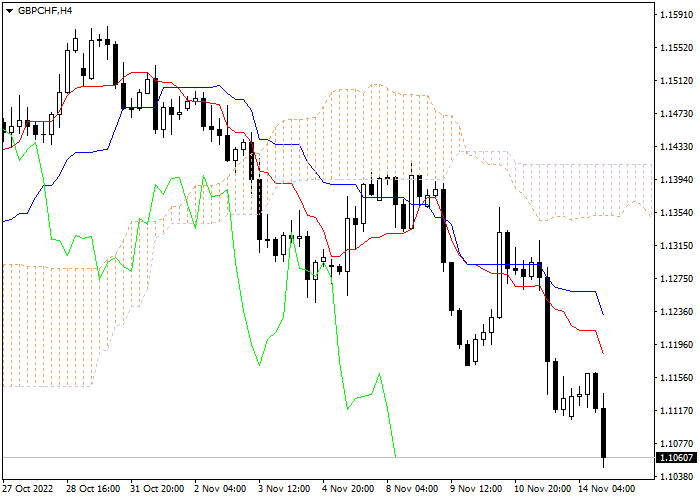
Task: Pick the 1.13940 price axis label
Action: pyautogui.click(x=676, y=179)
